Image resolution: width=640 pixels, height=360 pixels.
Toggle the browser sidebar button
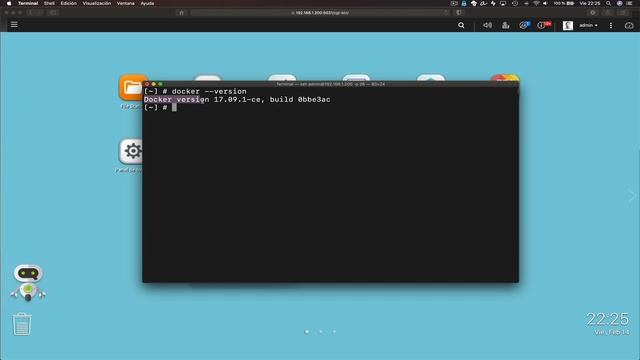click(x=53, y=13)
